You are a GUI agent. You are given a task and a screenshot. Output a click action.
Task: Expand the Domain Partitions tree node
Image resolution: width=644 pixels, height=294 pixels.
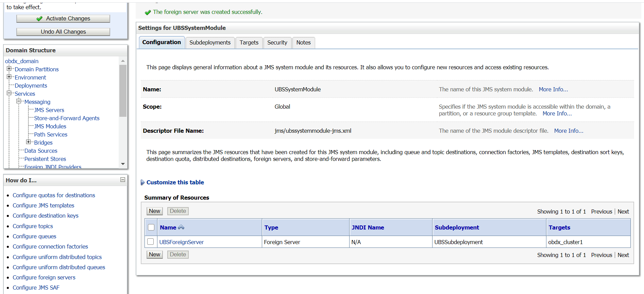[9, 69]
